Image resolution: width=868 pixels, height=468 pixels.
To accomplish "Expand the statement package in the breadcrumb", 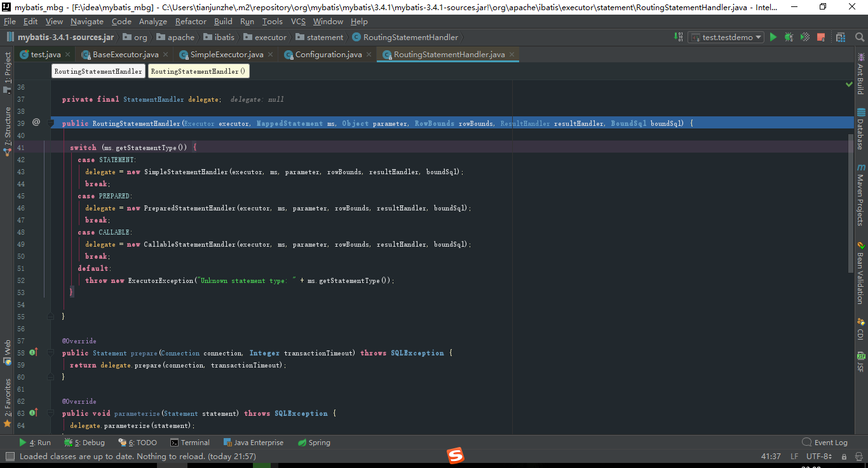I will pyautogui.click(x=320, y=37).
